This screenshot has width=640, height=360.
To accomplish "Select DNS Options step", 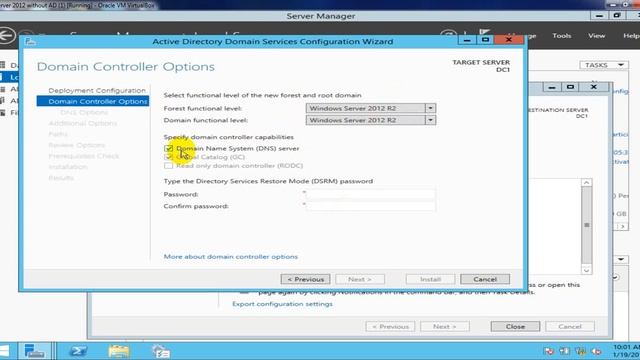I will tap(84, 112).
